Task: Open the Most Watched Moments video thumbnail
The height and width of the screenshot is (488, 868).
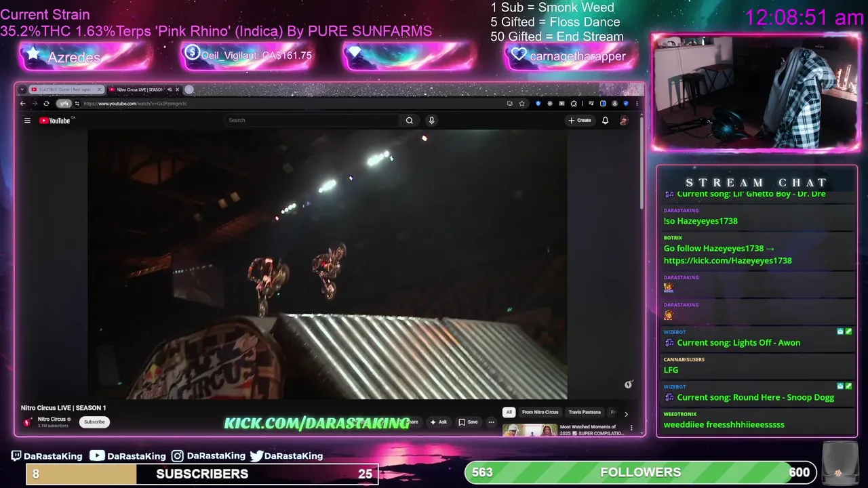Action: [530, 430]
